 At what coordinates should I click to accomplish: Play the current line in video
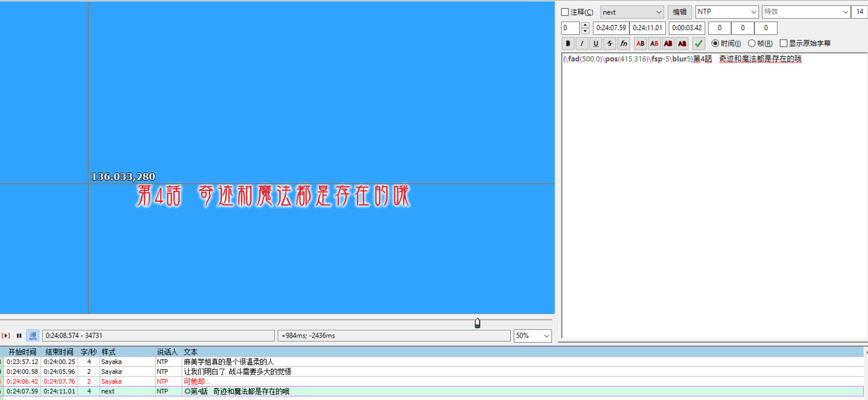6,336
